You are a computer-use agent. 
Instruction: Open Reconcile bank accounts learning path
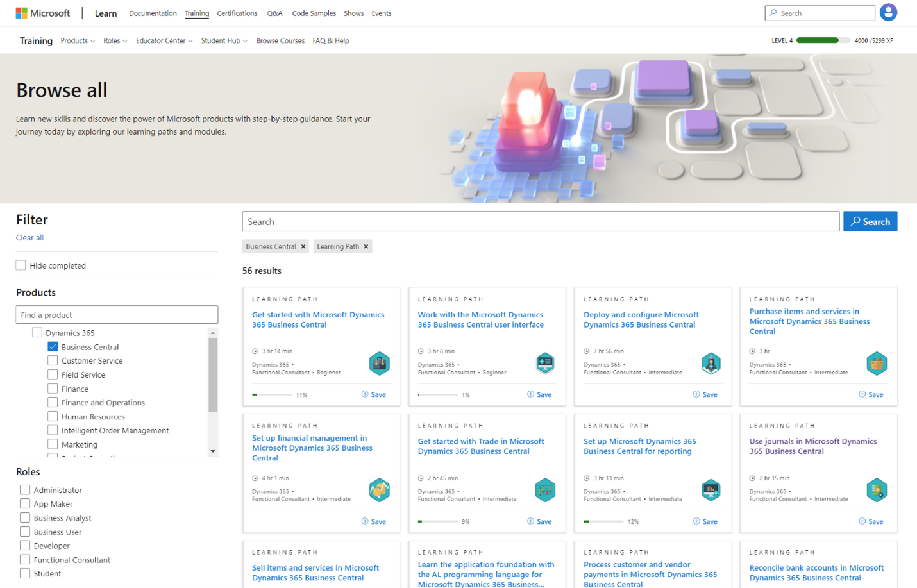pyautogui.click(x=816, y=573)
